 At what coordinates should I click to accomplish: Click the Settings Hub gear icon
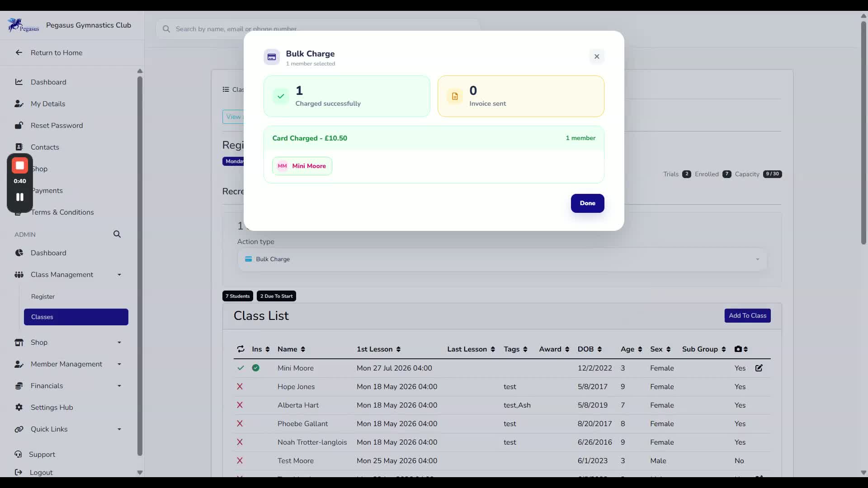click(x=19, y=407)
